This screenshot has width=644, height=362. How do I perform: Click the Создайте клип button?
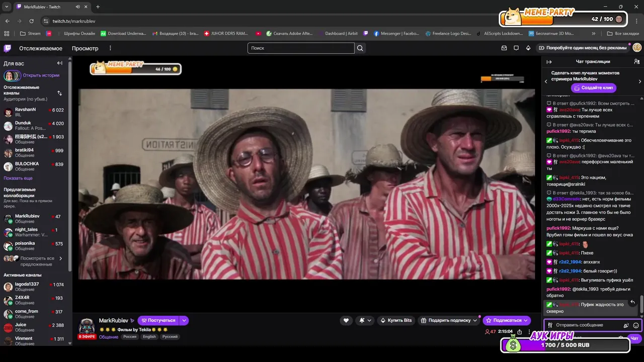[593, 87]
